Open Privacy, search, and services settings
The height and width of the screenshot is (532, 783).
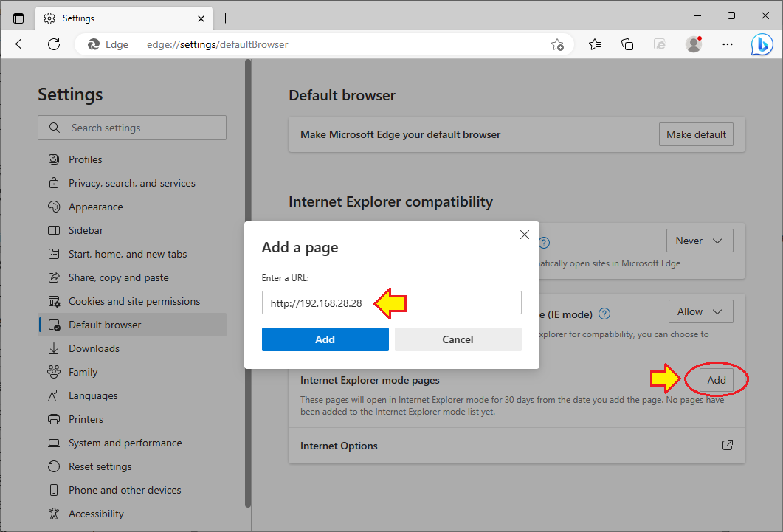point(132,183)
